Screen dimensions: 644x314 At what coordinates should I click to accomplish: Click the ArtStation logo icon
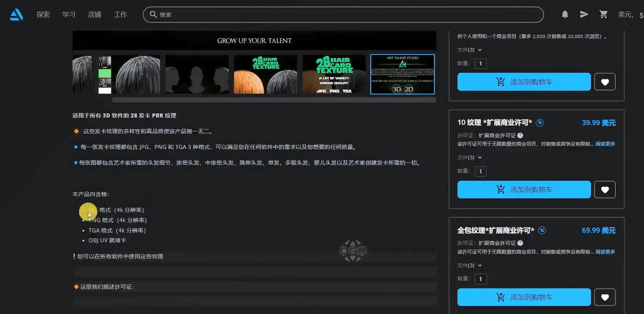click(16, 15)
